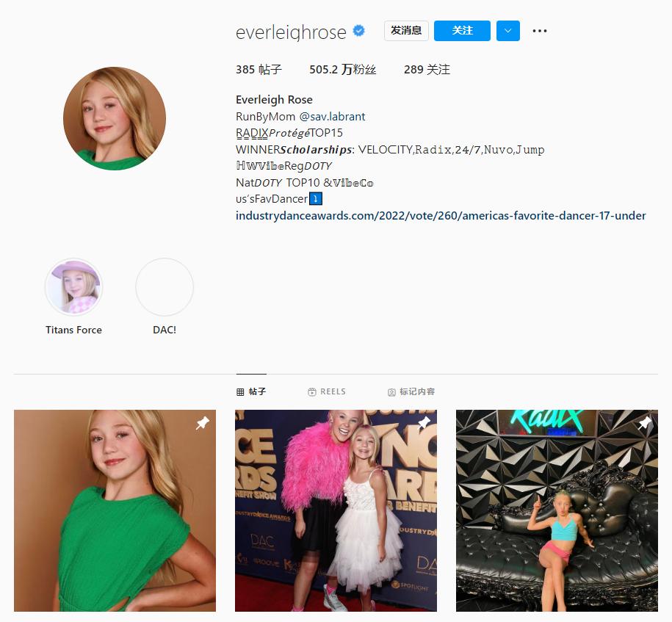The image size is (672, 622).
Task: View the 289 关注 following list
Action: pyautogui.click(x=427, y=70)
